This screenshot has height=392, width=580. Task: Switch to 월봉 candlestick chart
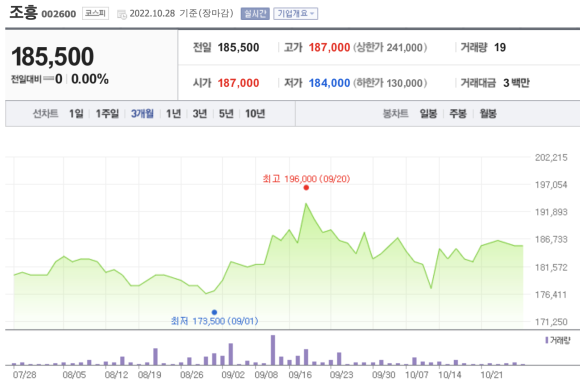(x=488, y=114)
